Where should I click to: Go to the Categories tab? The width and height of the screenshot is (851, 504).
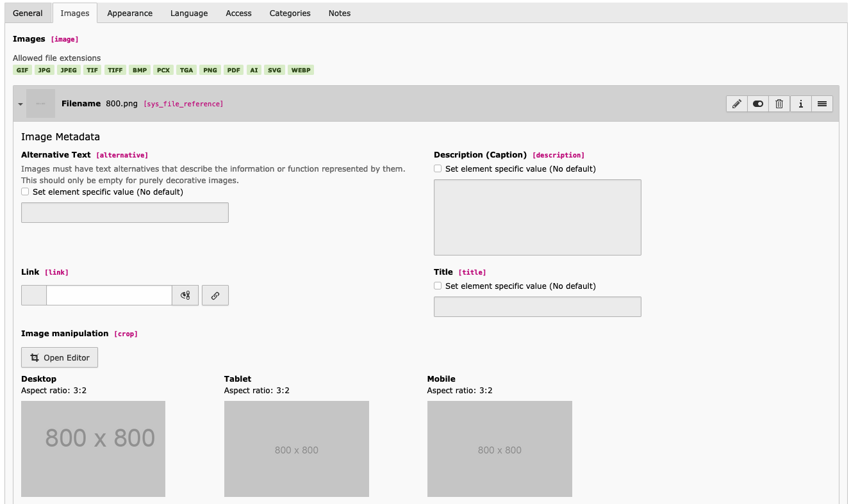(x=290, y=13)
